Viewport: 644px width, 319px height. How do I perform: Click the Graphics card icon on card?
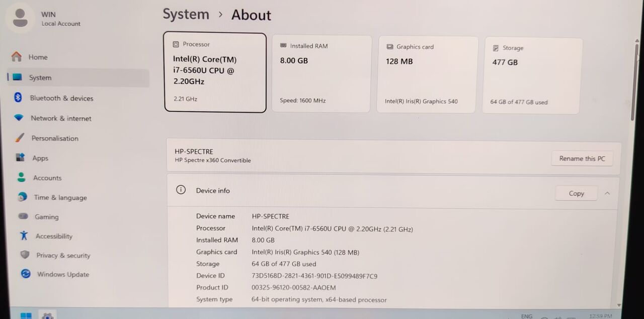[x=390, y=47]
